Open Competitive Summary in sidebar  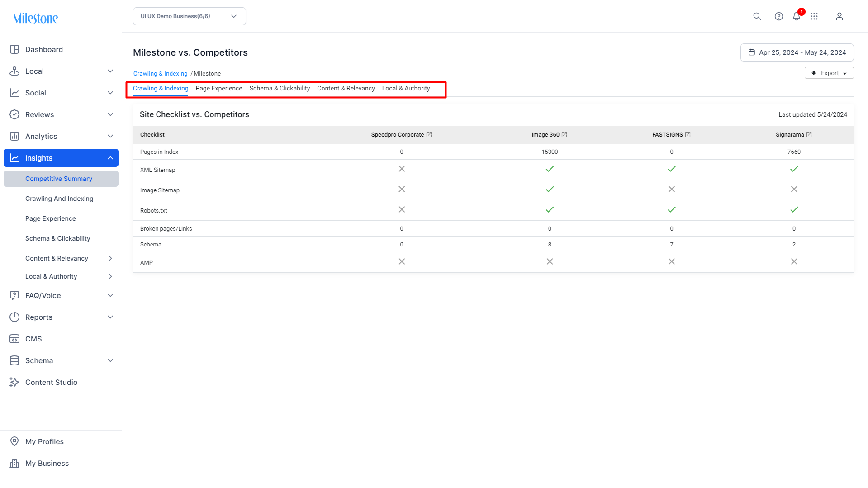pos(61,179)
